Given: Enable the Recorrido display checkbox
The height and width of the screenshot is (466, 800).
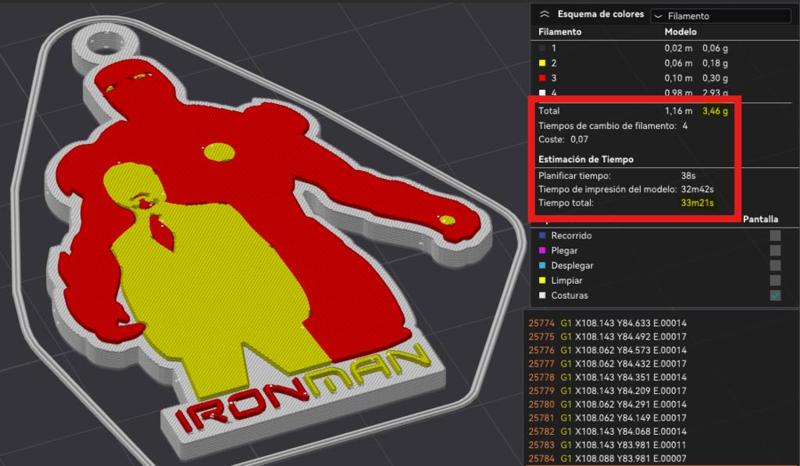Looking at the screenshot, I should point(775,236).
